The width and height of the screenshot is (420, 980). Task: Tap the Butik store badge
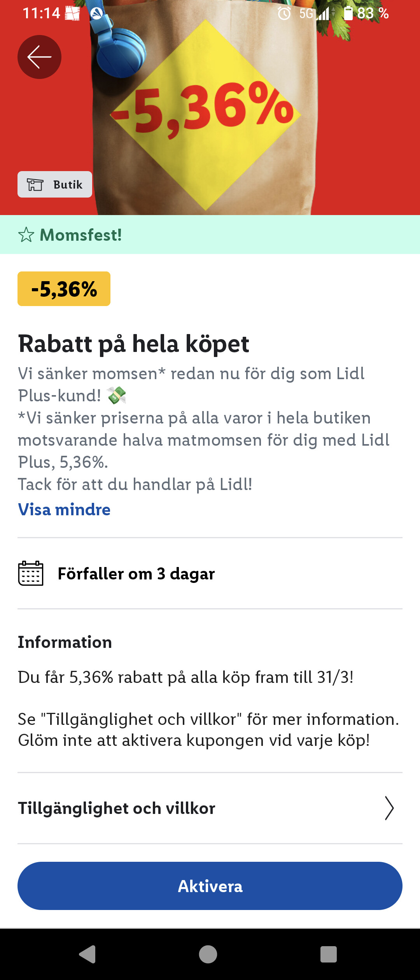coord(55,184)
